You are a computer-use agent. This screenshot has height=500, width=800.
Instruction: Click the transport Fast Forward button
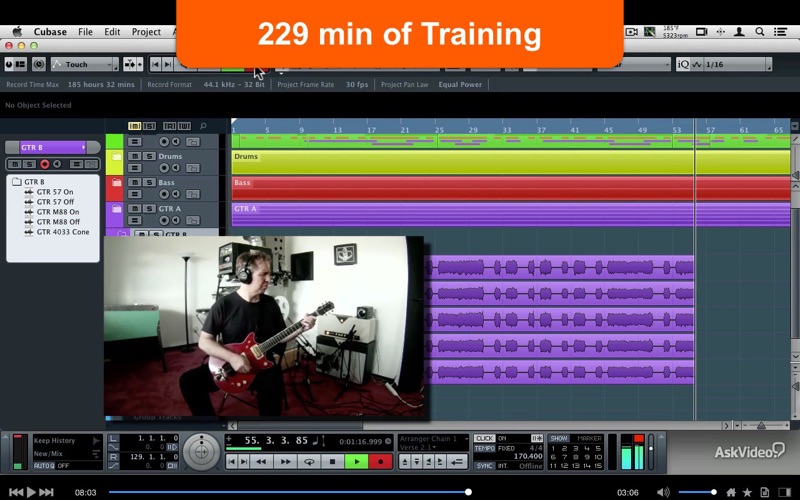(285, 462)
